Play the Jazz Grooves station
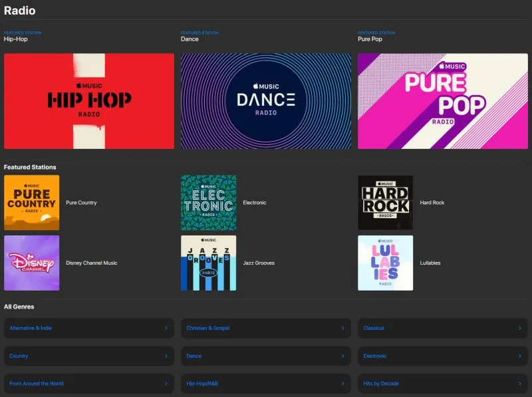532x397 pixels. click(207, 263)
